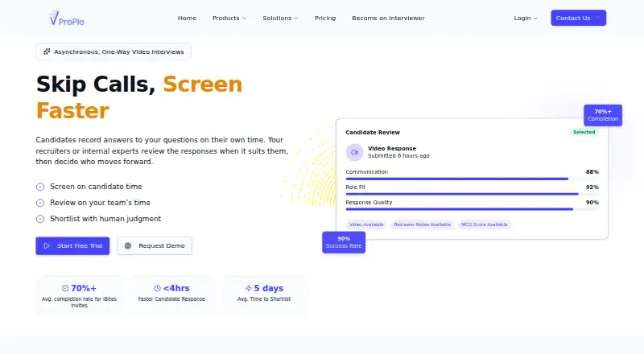Image resolution: width=644 pixels, height=354 pixels.
Task: Click the play icon in Start Free Trial
Action: [x=47, y=246]
